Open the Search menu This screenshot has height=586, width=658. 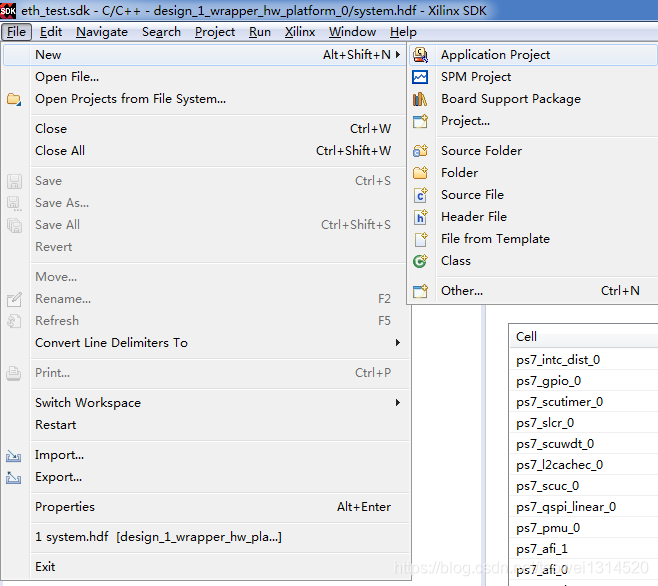[162, 32]
